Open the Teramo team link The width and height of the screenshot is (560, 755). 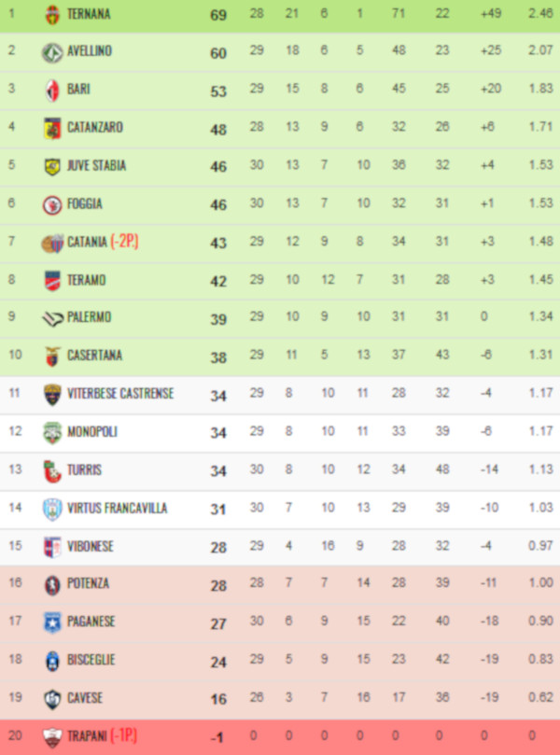click(86, 280)
